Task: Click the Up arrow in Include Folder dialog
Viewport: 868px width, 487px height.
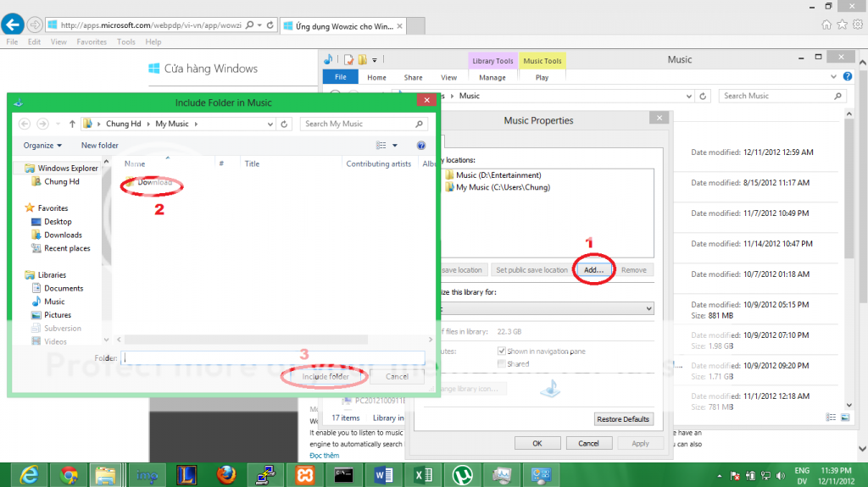Action: tap(72, 124)
